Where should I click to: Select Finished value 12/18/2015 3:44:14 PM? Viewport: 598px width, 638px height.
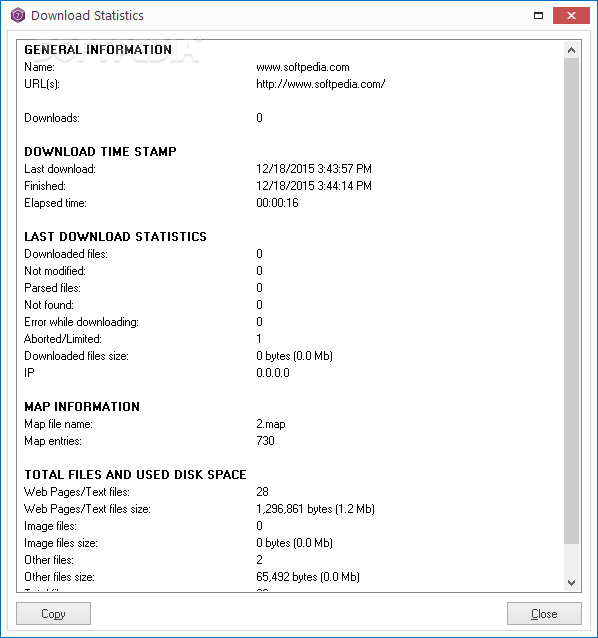[314, 186]
